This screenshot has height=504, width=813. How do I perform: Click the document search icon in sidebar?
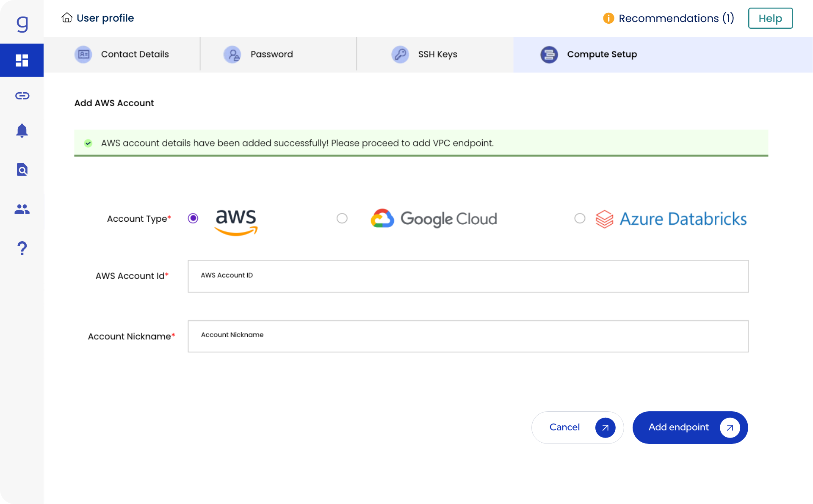(22, 170)
